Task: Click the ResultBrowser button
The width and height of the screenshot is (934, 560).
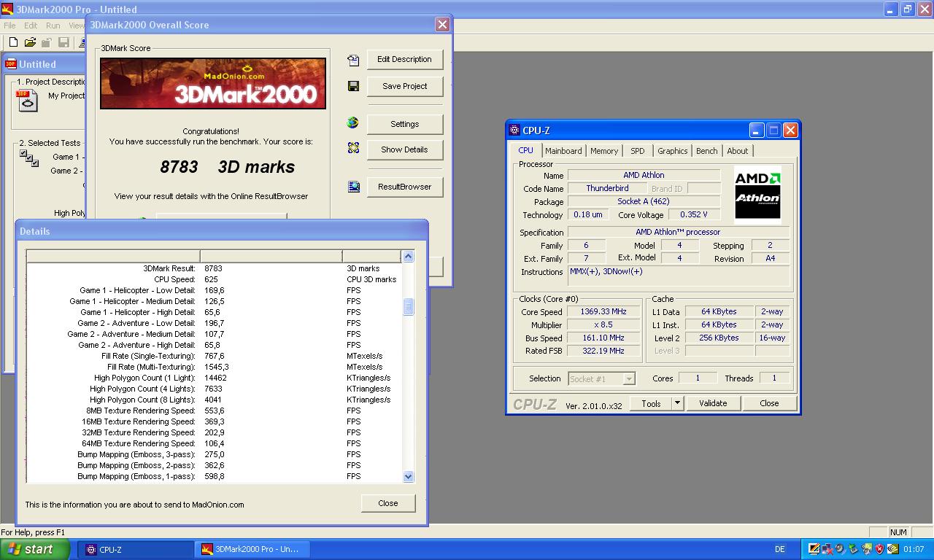Action: [404, 187]
